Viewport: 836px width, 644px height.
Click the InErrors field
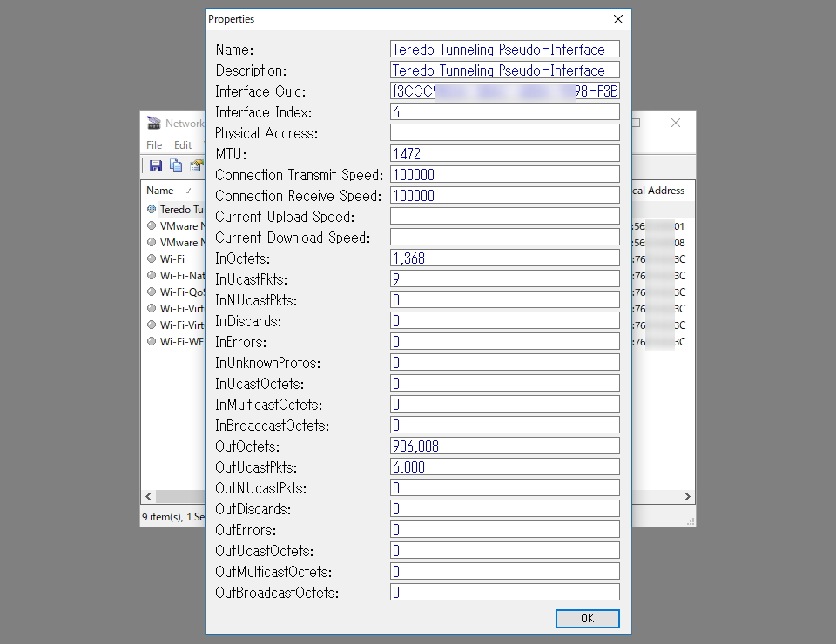point(505,341)
